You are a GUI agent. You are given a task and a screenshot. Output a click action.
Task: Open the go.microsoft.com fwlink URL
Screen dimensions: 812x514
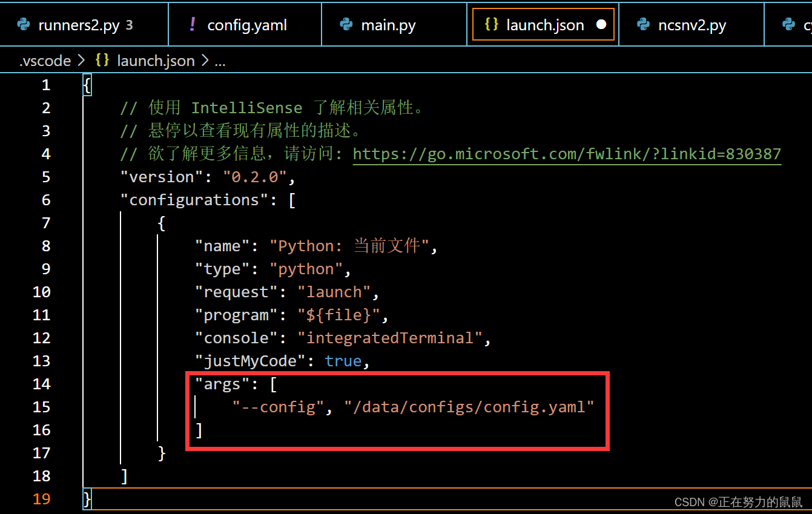pos(567,154)
